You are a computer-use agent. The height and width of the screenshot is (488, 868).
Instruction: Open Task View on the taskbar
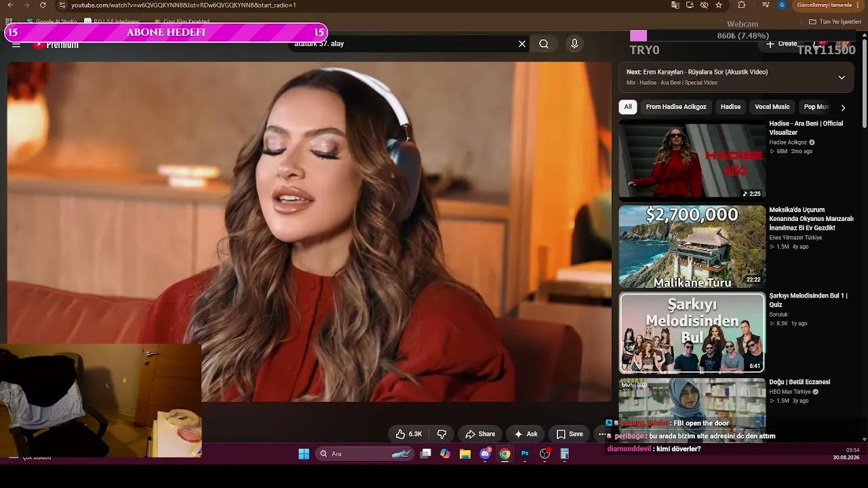[x=426, y=454]
